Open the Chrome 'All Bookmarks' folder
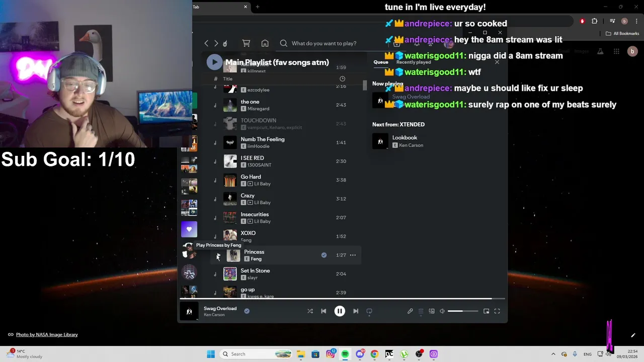The width and height of the screenshot is (644, 362). (x=622, y=34)
